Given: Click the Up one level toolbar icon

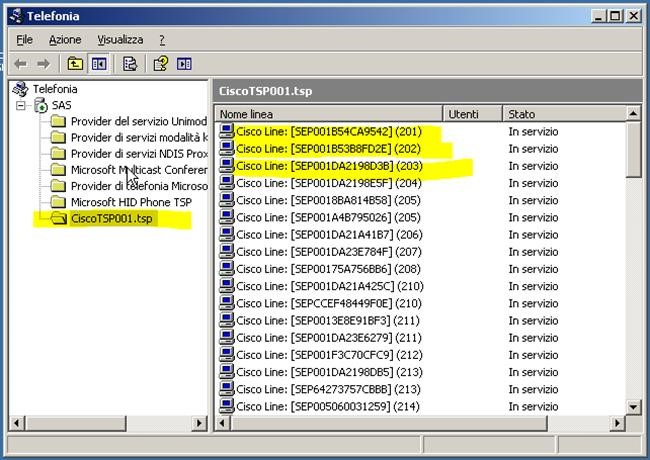Looking at the screenshot, I should pos(75,64).
